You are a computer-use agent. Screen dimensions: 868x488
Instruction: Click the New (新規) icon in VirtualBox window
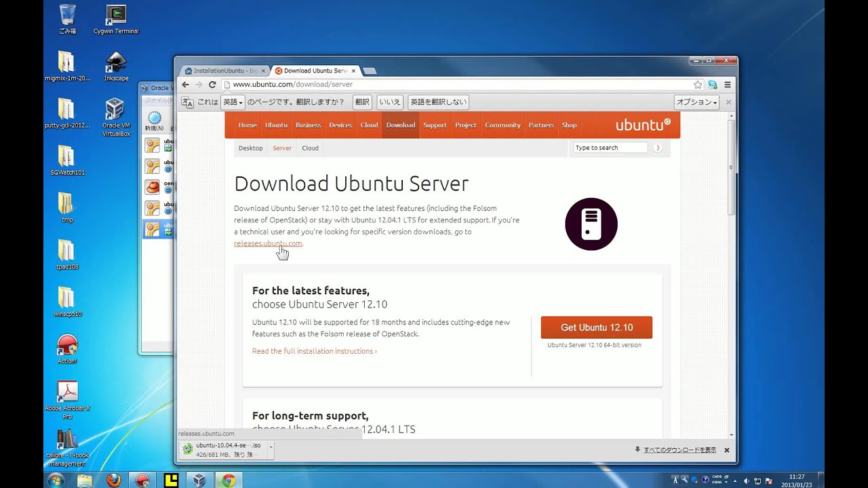[x=155, y=121]
